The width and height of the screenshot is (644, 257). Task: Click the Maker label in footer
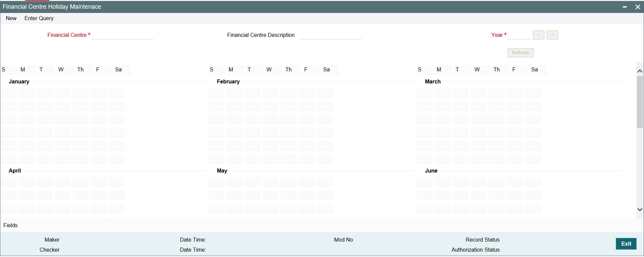click(52, 240)
